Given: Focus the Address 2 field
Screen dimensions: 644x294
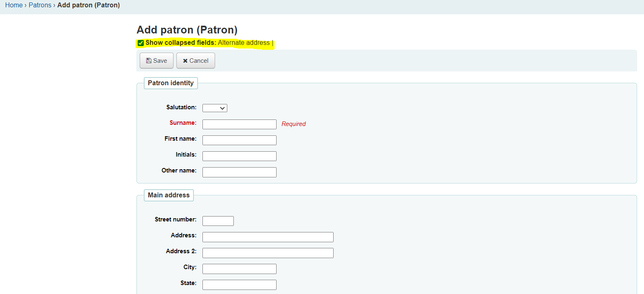Looking at the screenshot, I should 268,253.
